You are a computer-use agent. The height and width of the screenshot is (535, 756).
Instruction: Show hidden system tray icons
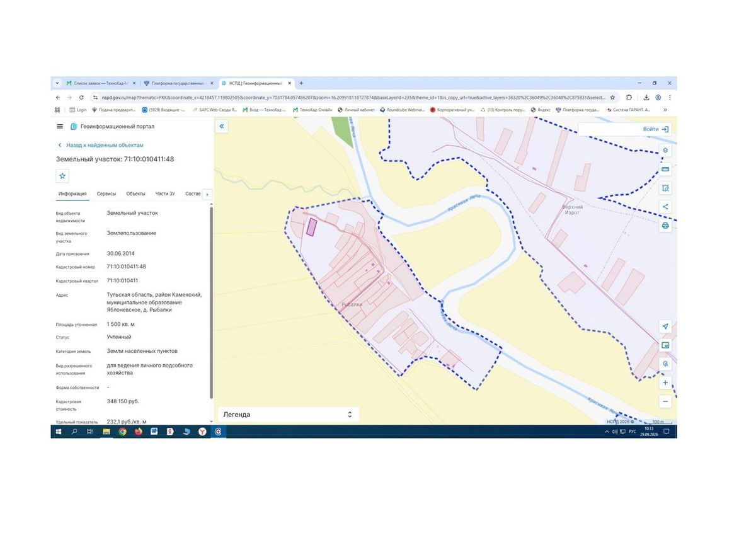click(607, 432)
